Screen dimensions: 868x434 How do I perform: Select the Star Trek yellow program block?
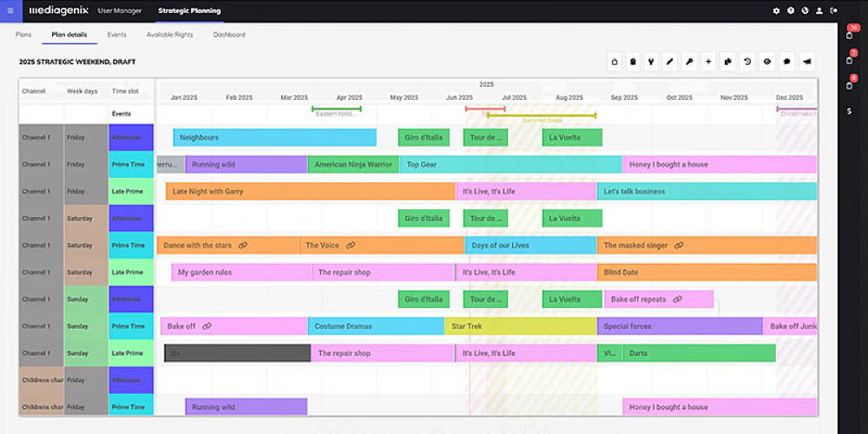(x=520, y=326)
